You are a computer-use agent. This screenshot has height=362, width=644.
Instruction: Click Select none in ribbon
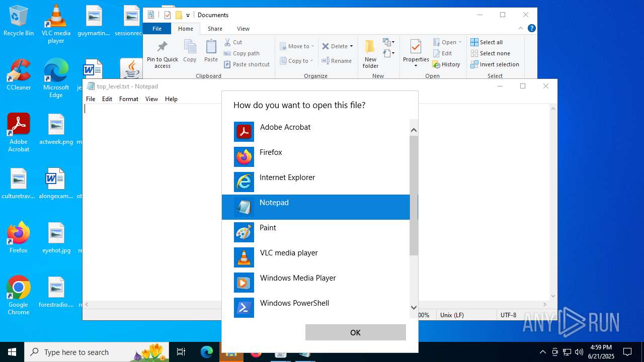(x=490, y=53)
